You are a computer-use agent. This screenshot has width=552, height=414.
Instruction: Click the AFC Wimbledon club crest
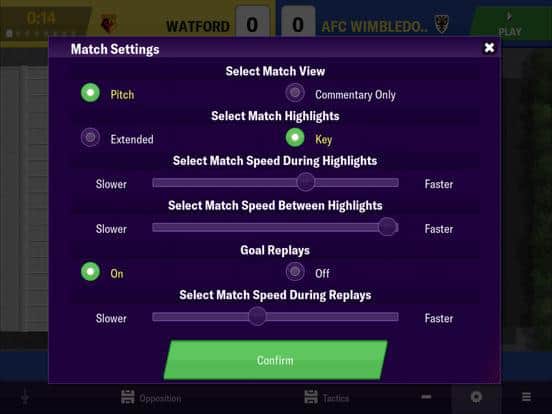(x=441, y=24)
